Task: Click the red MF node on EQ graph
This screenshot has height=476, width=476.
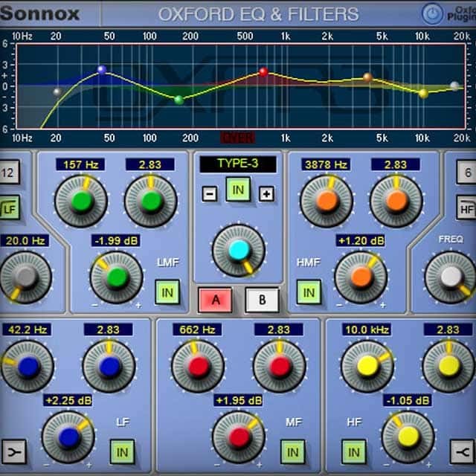Action: tap(263, 72)
